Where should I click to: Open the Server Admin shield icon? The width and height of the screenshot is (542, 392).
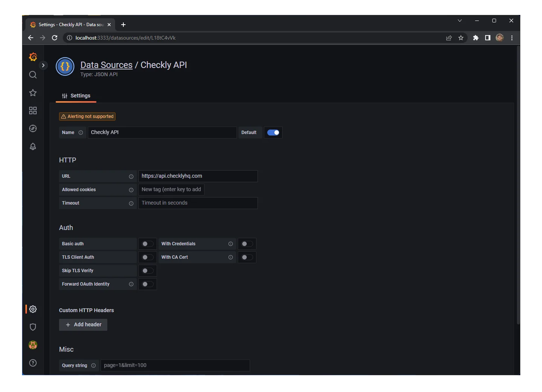click(x=33, y=327)
